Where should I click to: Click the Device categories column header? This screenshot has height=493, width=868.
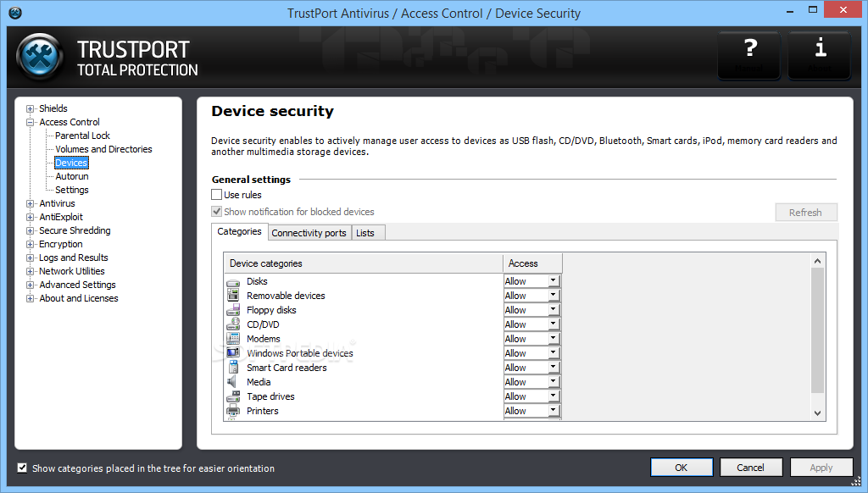(363, 263)
